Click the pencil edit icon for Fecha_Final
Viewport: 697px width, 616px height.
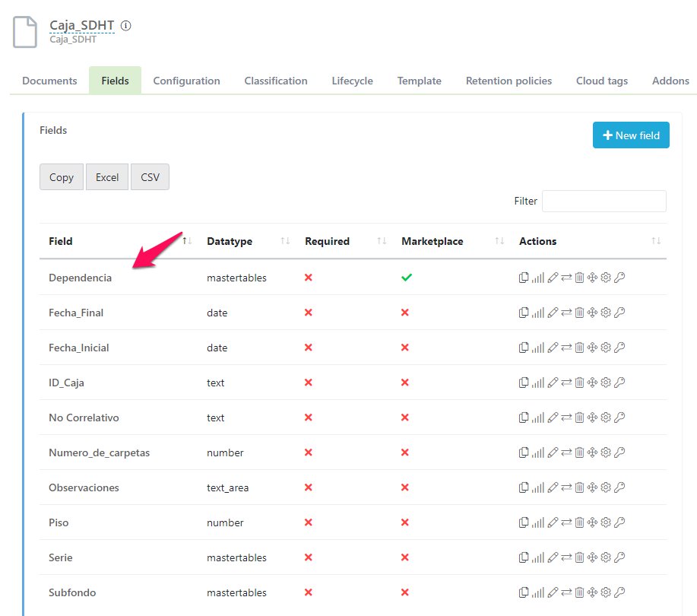(x=553, y=313)
